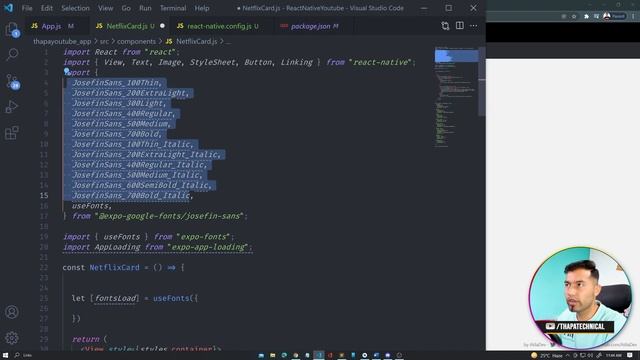Image resolution: width=640 pixels, height=360 pixels.
Task: Open the View menu
Action: click(x=105, y=8)
